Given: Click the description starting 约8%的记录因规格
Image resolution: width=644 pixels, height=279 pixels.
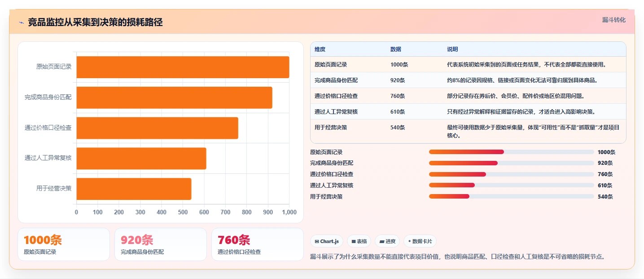Looking at the screenshot, I should click(524, 80).
